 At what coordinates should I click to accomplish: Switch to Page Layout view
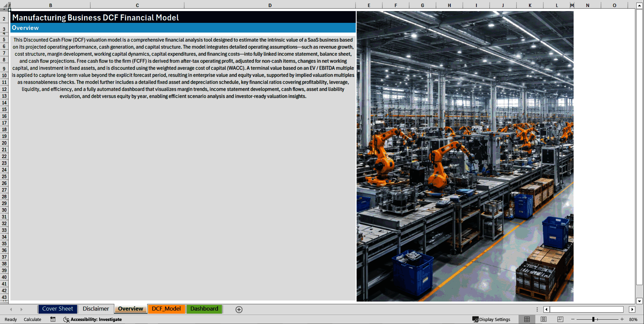[543, 319]
